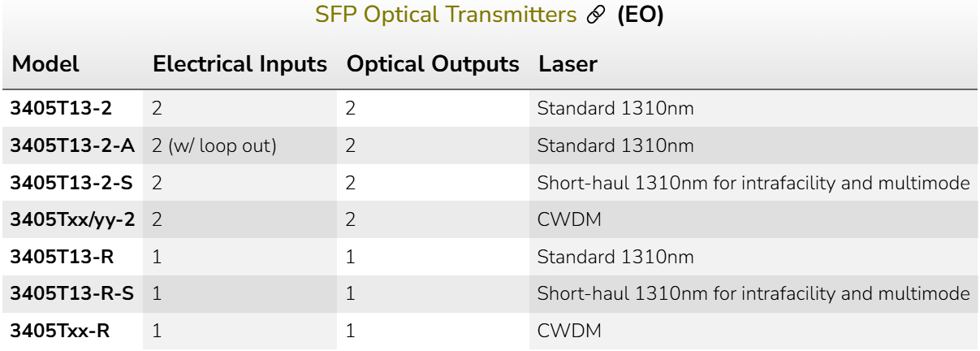Click the Optical Outputs column header

point(432,64)
